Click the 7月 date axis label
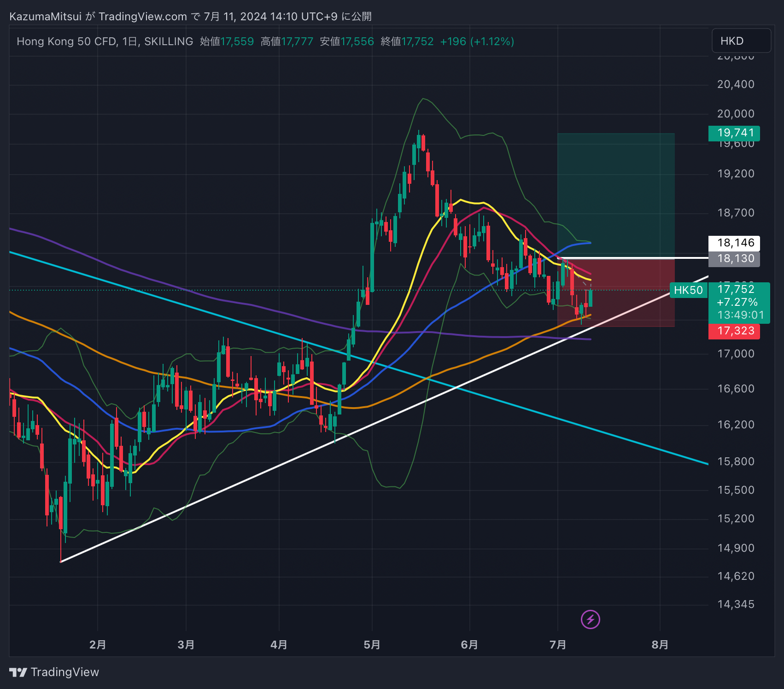 558,644
